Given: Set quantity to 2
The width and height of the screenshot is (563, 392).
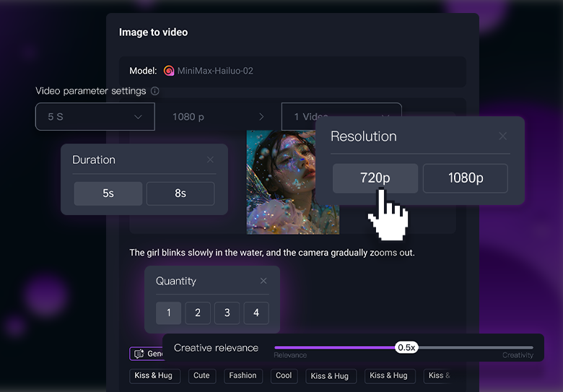Looking at the screenshot, I should pyautogui.click(x=198, y=313).
